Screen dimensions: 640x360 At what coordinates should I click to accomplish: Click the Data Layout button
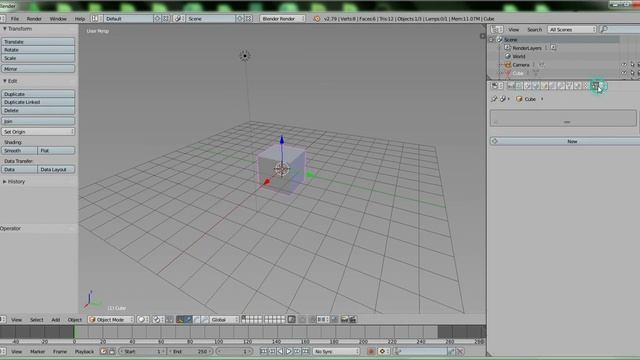[x=56, y=169]
